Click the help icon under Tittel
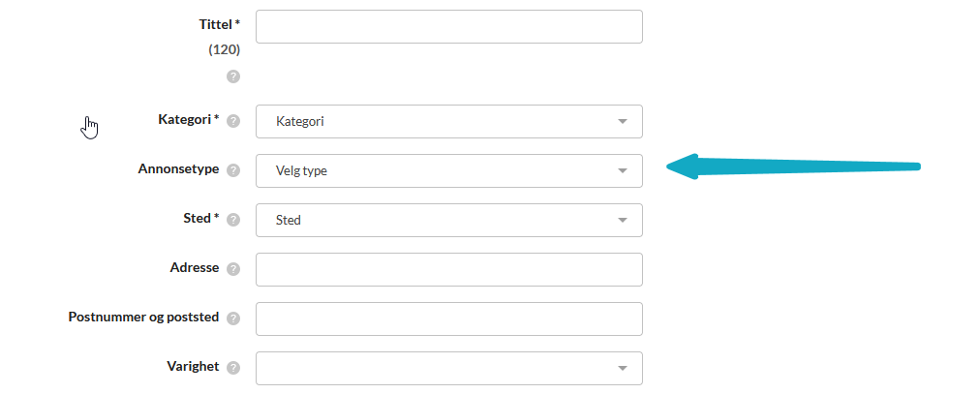The image size is (980, 394). click(x=233, y=76)
